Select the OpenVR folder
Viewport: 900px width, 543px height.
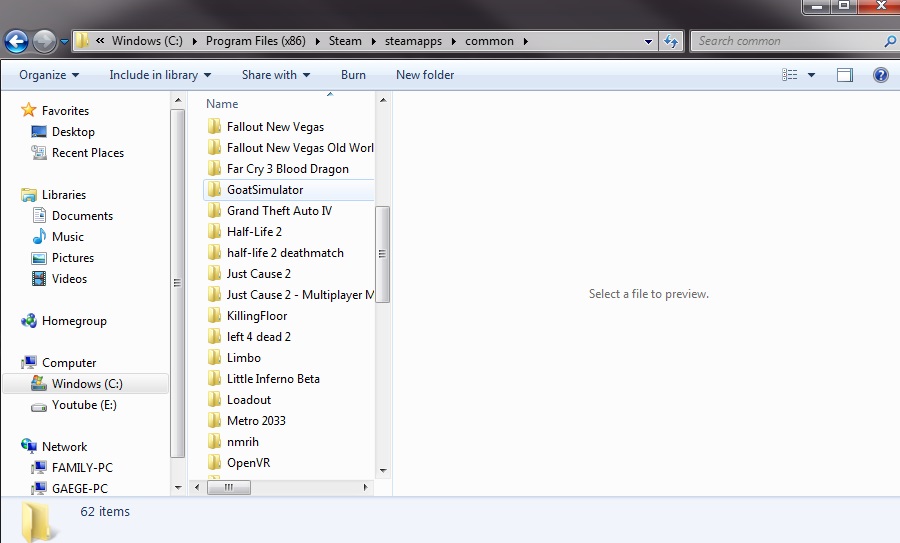[x=248, y=463]
